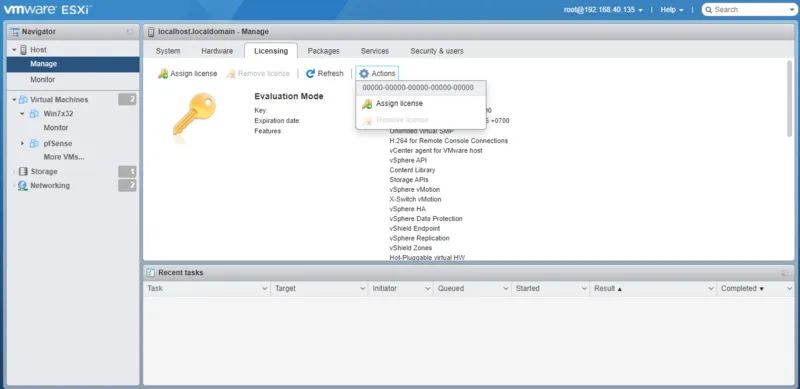Viewport: 800px width, 389px height.
Task: Click the Recent tasks panel icon
Action: 151,273
